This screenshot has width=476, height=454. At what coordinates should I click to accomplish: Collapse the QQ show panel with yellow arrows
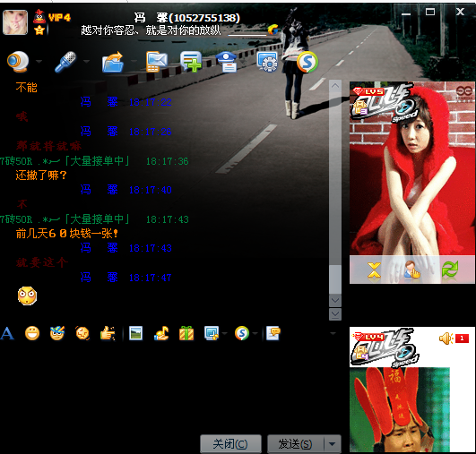coord(374,270)
